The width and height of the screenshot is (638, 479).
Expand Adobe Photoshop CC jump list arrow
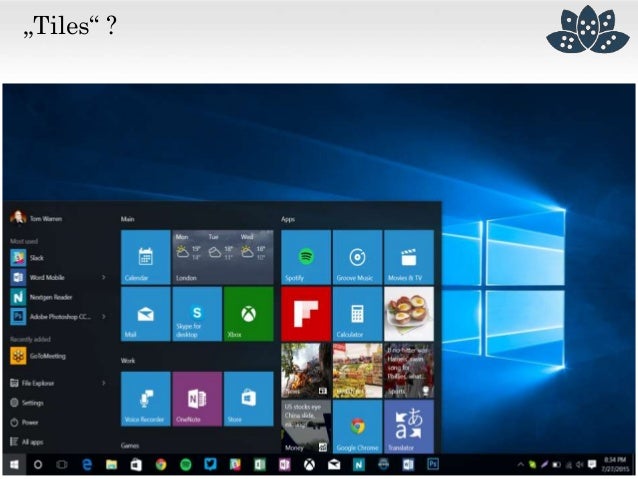(104, 317)
